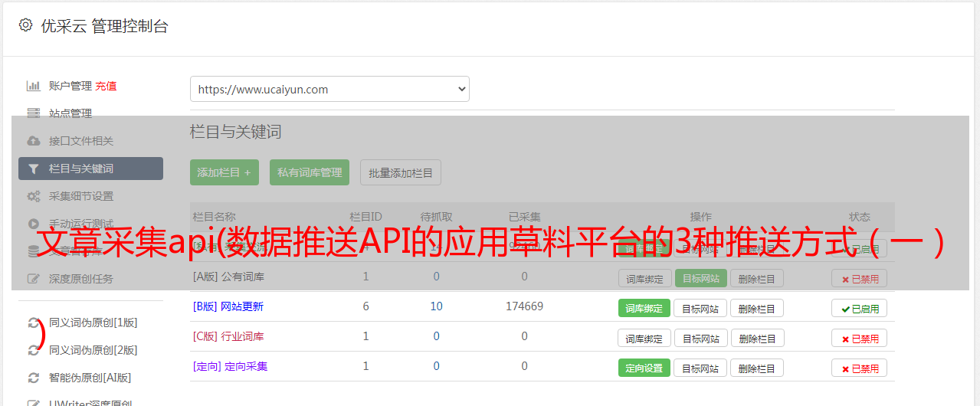
Task: Click the 充值 recharge link
Action: (x=106, y=86)
